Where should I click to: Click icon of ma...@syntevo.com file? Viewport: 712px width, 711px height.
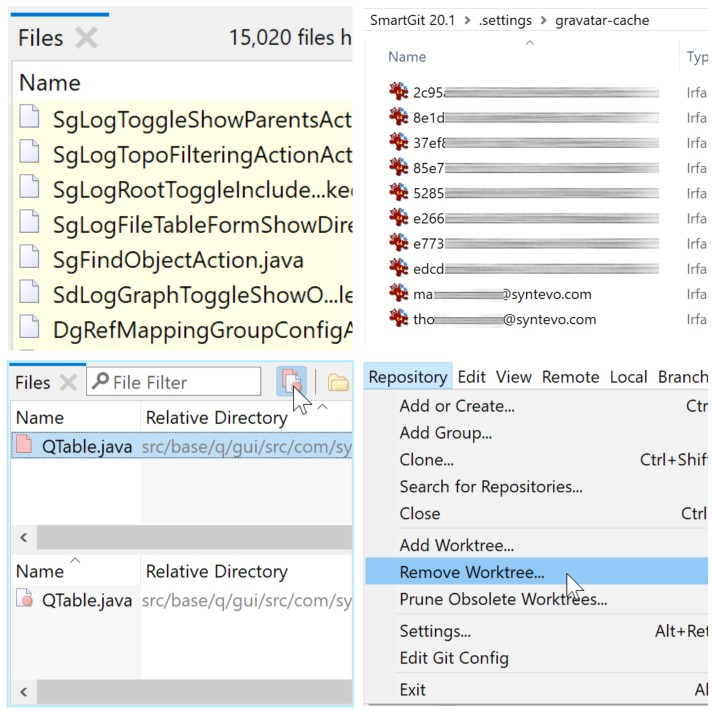point(399,293)
